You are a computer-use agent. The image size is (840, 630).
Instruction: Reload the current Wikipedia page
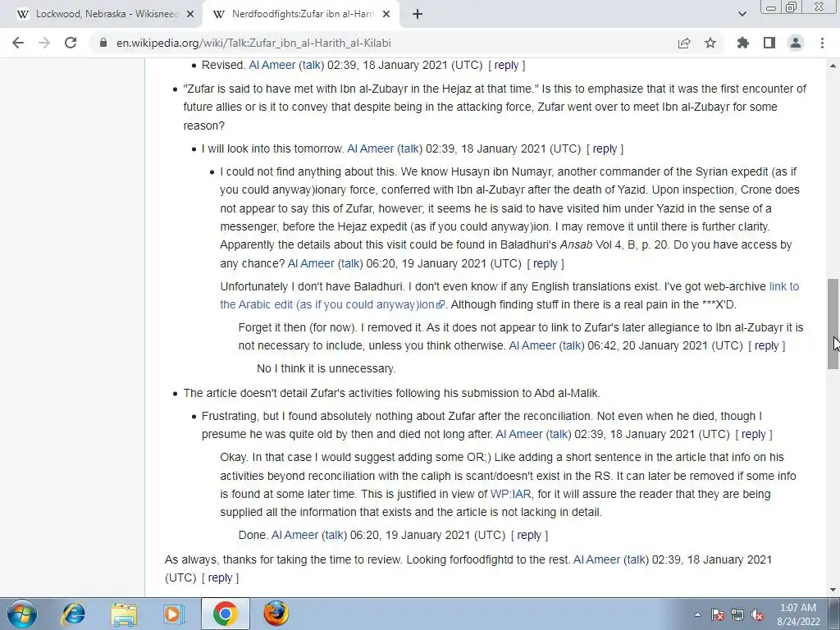(x=71, y=43)
